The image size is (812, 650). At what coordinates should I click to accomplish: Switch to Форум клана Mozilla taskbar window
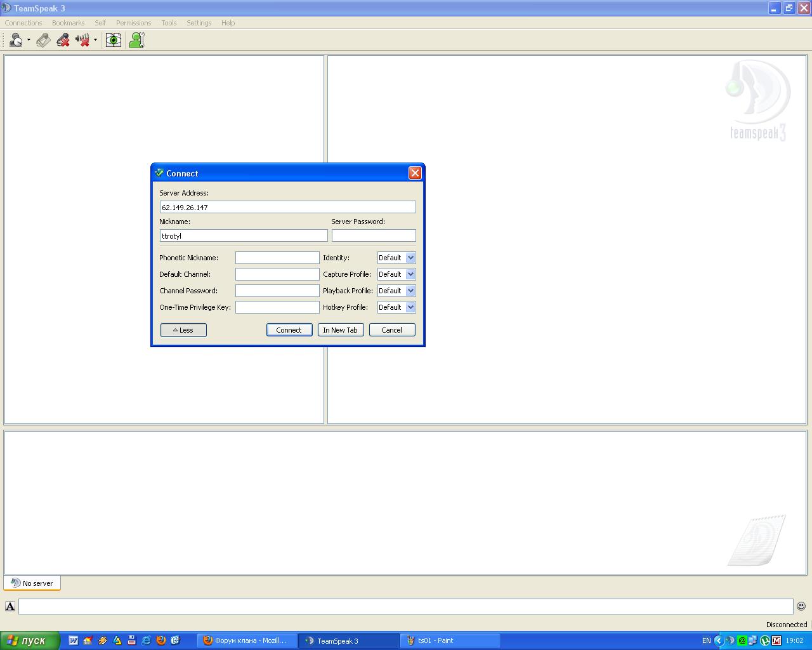tap(247, 640)
